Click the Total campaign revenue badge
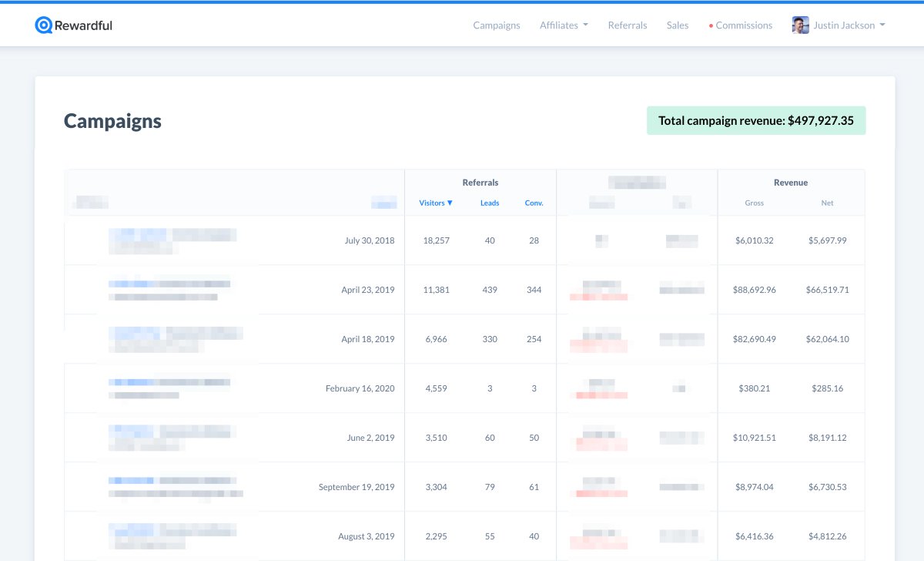Viewport: 924px width, 561px height. coord(755,121)
